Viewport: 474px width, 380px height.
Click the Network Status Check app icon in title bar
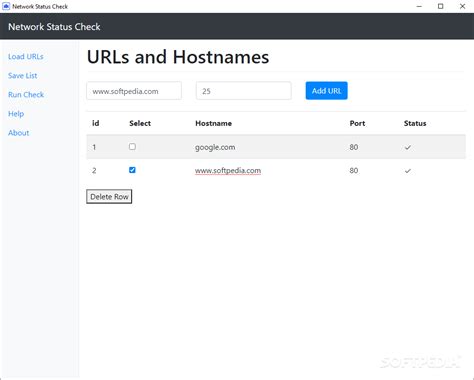coord(6,6)
